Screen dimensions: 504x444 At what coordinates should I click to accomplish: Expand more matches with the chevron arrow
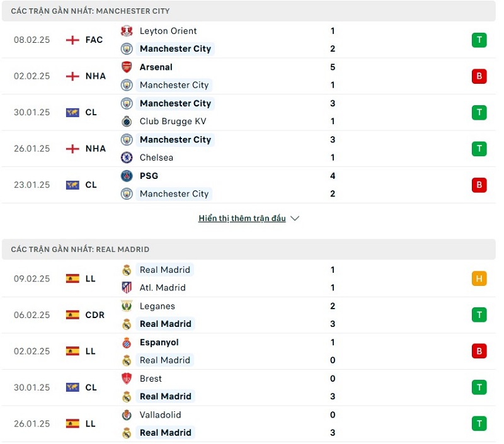295,219
